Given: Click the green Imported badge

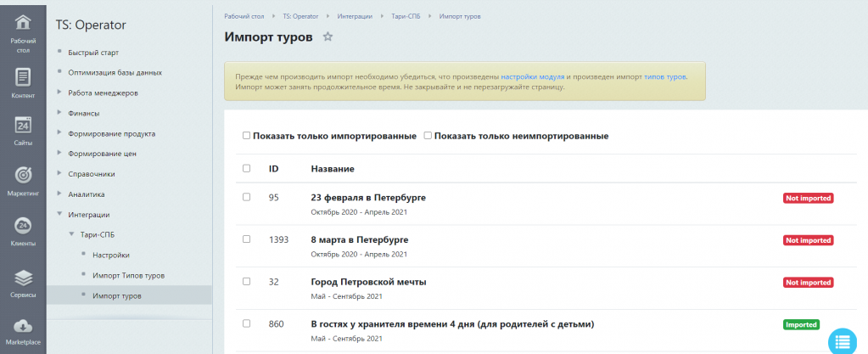Looking at the screenshot, I should click(801, 324).
